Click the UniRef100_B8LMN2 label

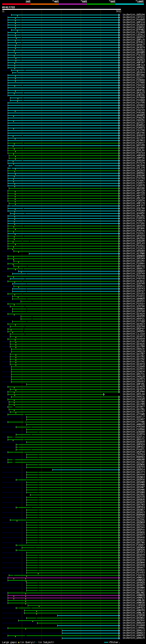[134, 593]
